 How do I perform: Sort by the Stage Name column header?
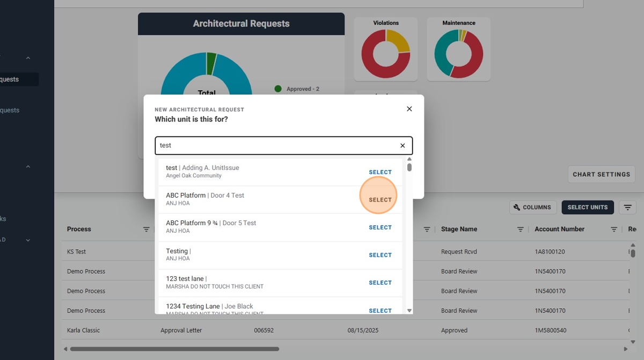pyautogui.click(x=459, y=229)
